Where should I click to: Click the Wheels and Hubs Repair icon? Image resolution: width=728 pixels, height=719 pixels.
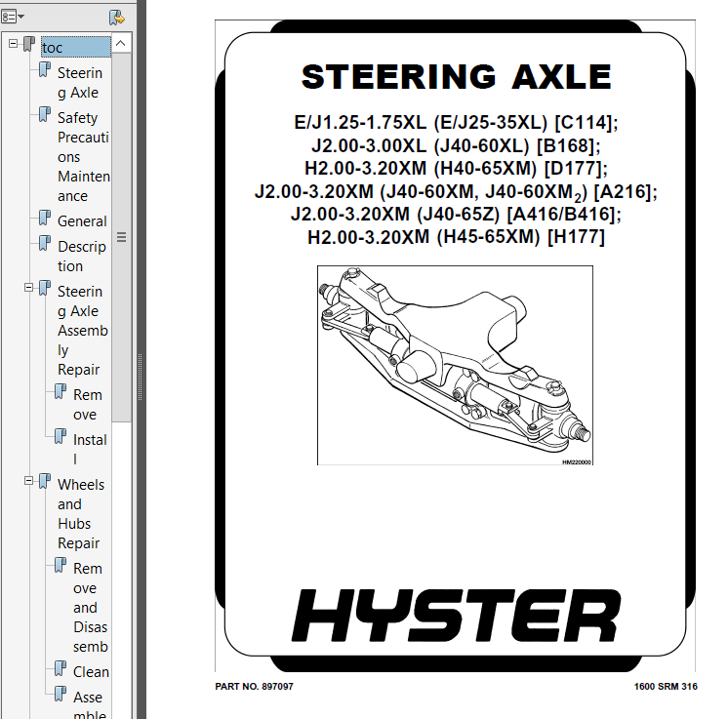tap(45, 481)
